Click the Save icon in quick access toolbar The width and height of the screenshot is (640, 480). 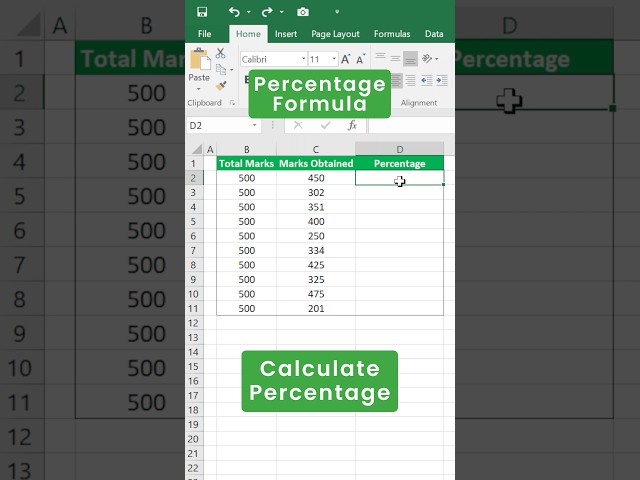tap(202, 12)
